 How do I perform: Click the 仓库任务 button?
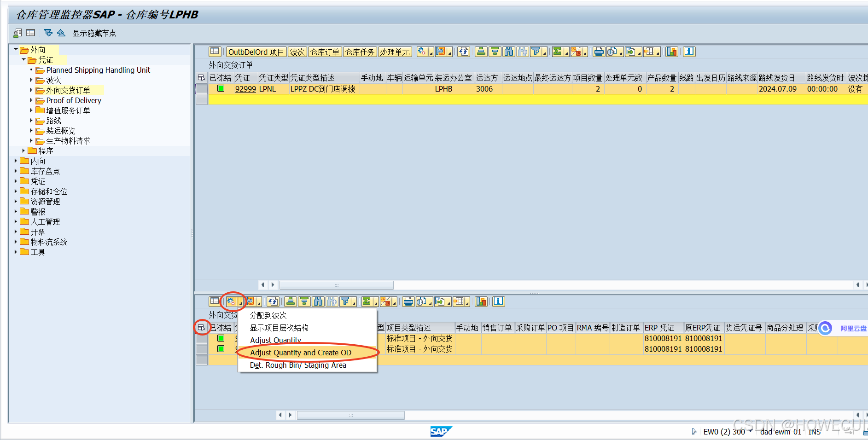(x=360, y=52)
